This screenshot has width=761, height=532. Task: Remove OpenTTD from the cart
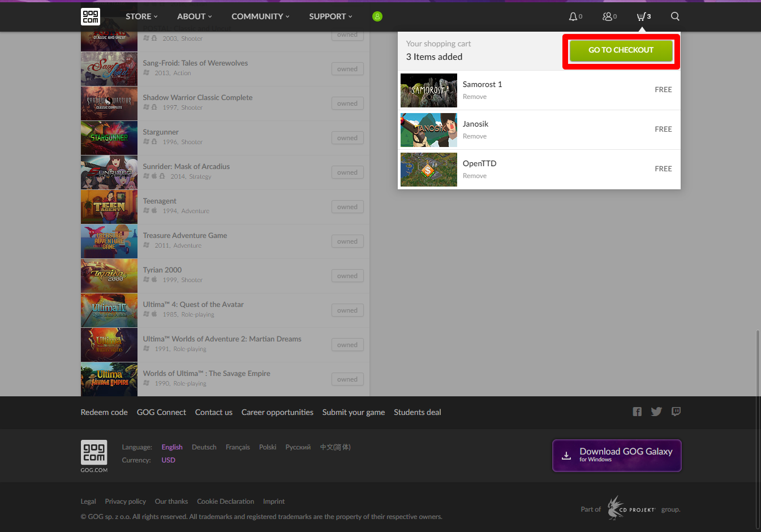pyautogui.click(x=474, y=176)
